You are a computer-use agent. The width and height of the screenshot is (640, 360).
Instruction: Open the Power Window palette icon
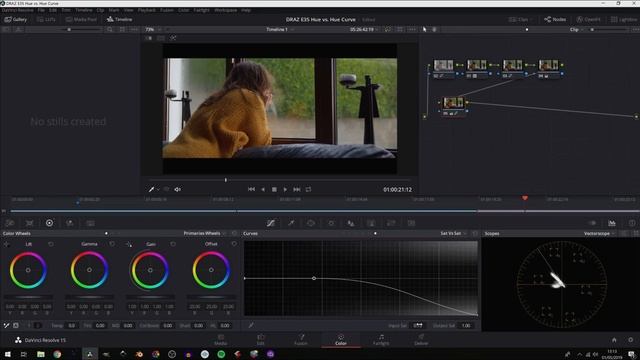311,223
